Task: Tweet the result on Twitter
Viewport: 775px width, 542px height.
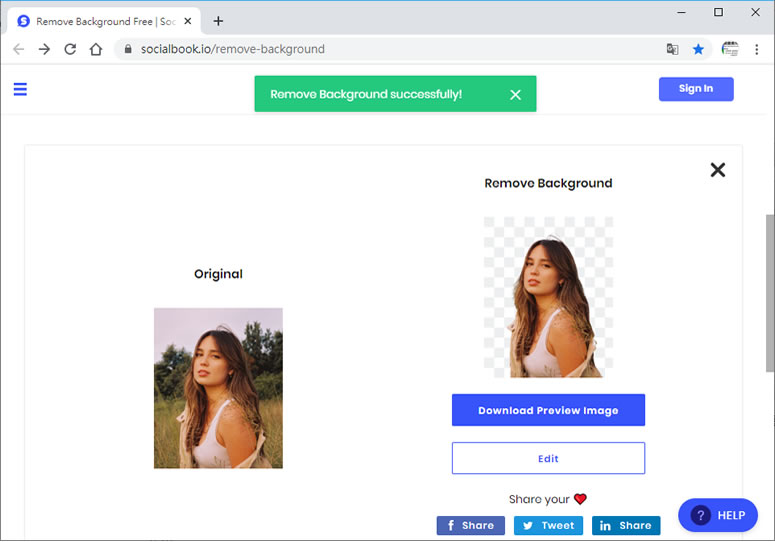Action: (x=548, y=525)
